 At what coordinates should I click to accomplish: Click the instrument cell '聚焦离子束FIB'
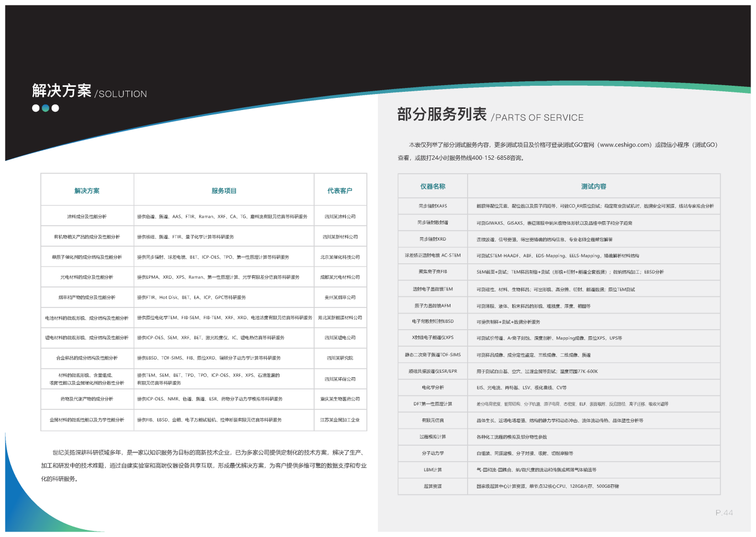tap(433, 272)
